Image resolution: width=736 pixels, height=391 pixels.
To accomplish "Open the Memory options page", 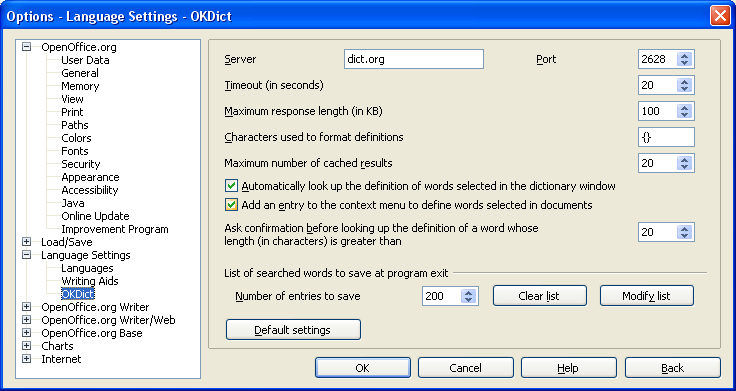I will click(80, 86).
